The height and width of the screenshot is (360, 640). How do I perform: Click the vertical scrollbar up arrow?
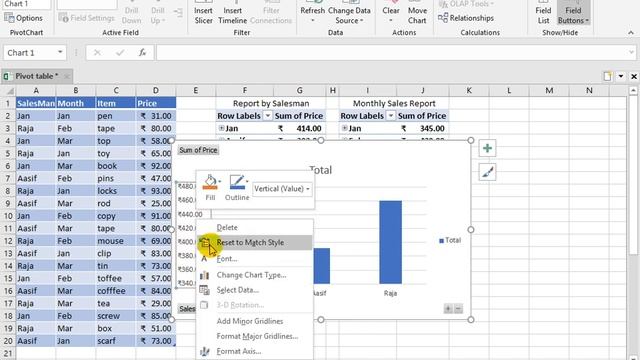pos(633,90)
